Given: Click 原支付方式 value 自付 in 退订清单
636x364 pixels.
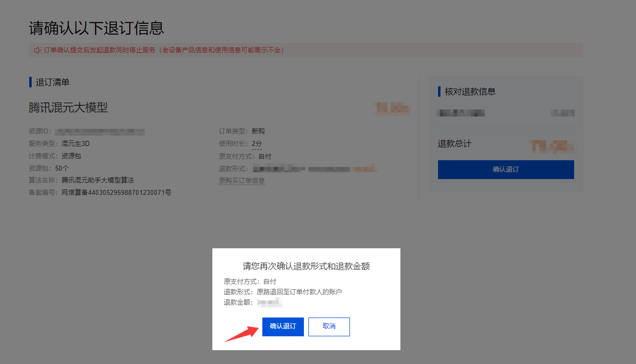Looking at the screenshot, I should point(265,156).
